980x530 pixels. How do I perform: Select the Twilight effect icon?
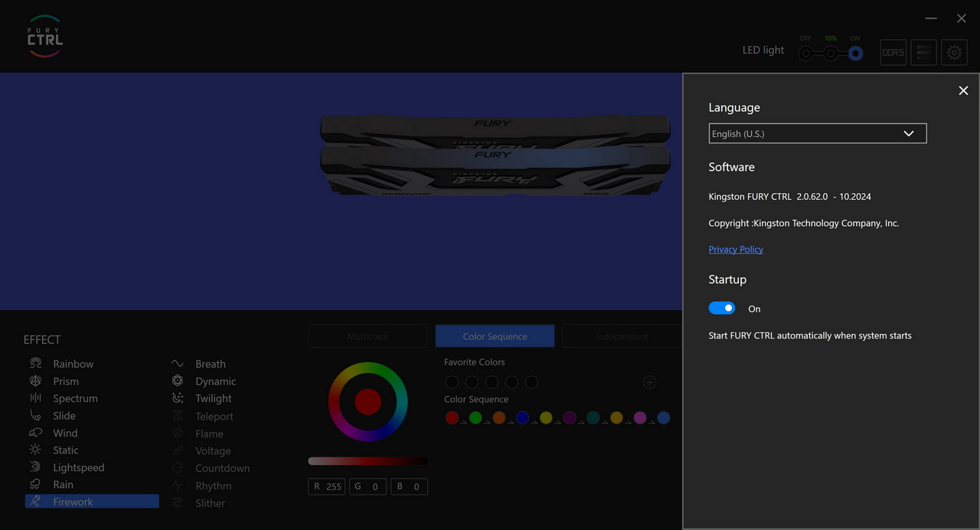coord(178,398)
